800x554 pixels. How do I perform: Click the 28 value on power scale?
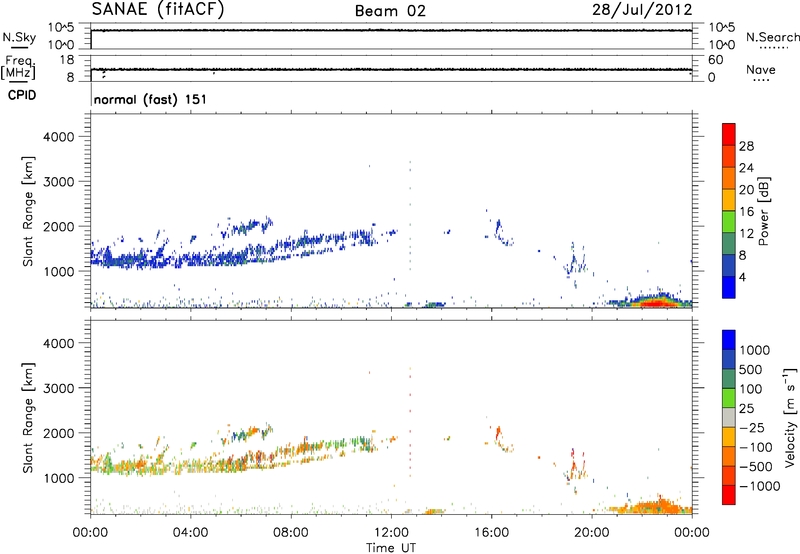746,146
